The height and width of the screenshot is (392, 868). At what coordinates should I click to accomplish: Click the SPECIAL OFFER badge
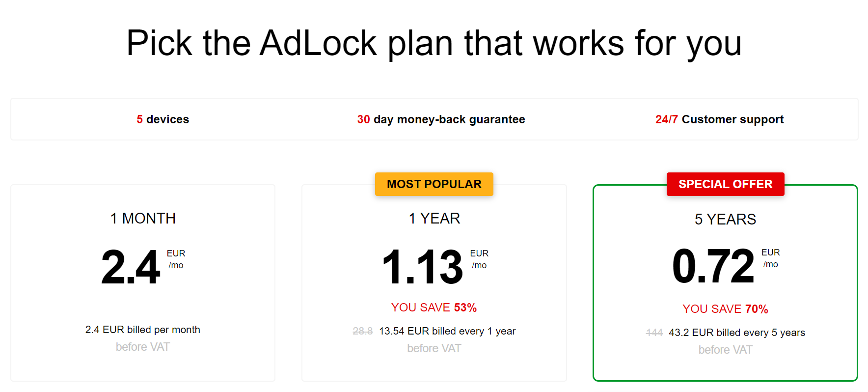(x=725, y=184)
